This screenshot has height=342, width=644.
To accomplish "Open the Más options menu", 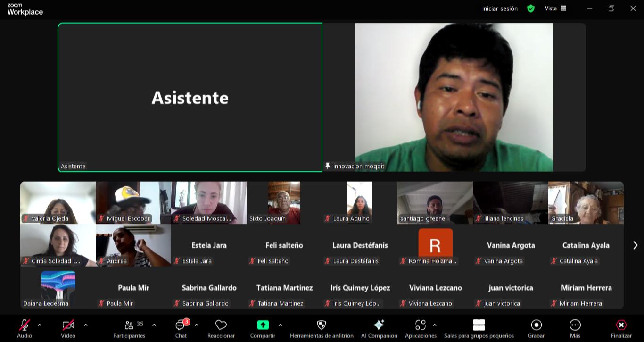I will (x=575, y=328).
